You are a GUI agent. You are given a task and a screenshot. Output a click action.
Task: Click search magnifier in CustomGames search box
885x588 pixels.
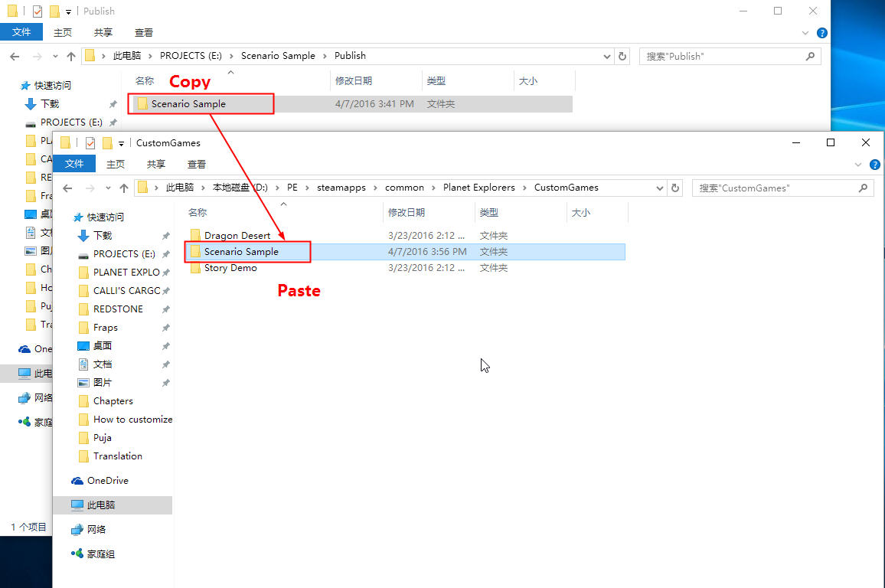click(x=863, y=188)
